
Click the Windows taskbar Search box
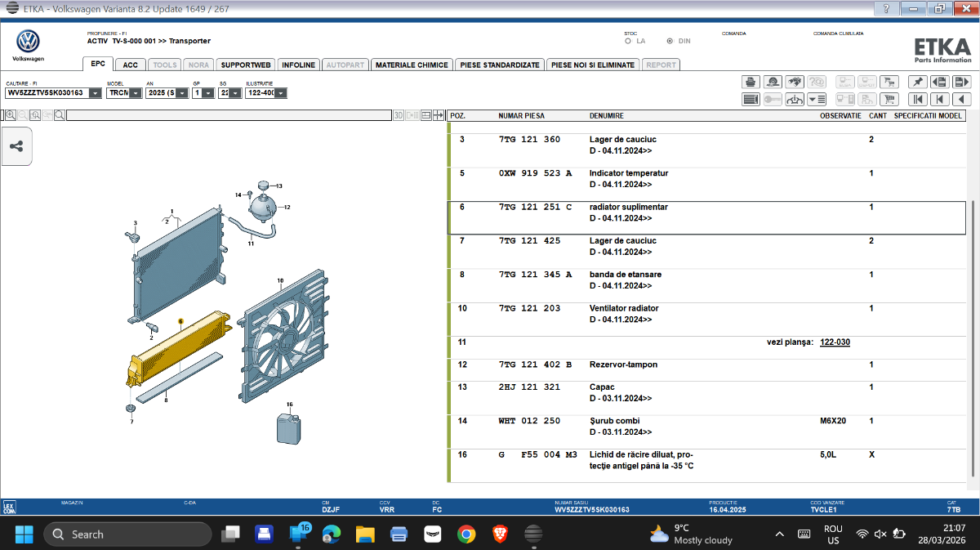[127, 534]
